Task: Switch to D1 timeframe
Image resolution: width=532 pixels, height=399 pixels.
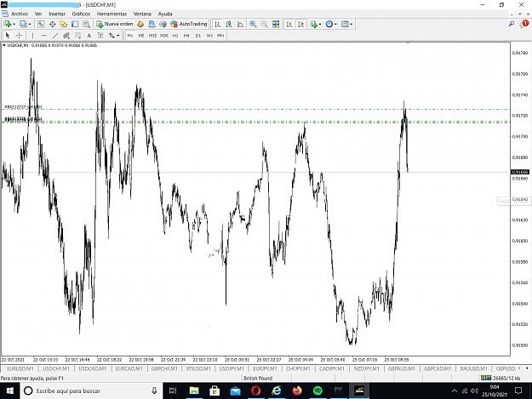Action: 198,35
